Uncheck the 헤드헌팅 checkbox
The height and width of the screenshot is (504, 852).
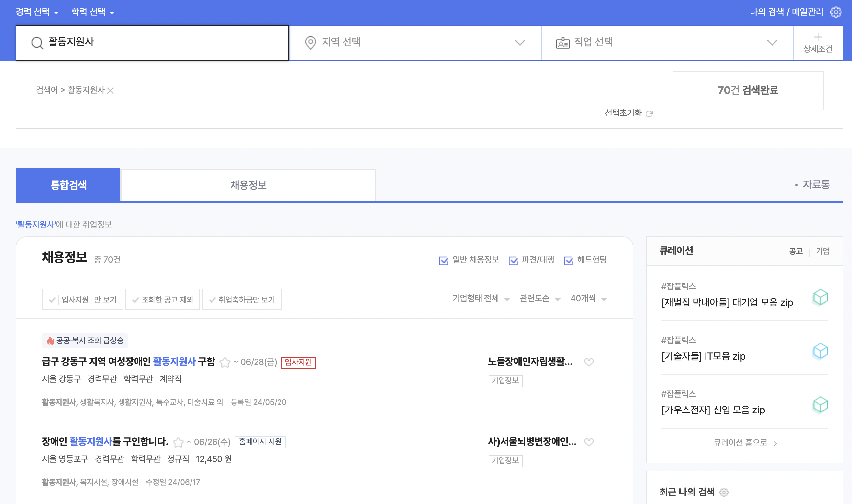click(569, 260)
